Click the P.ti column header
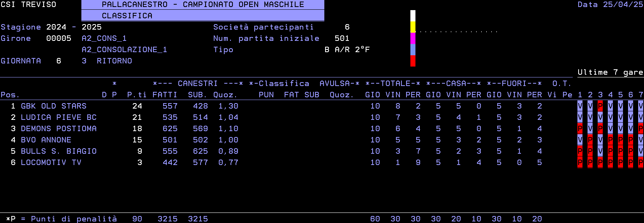 click(x=137, y=95)
